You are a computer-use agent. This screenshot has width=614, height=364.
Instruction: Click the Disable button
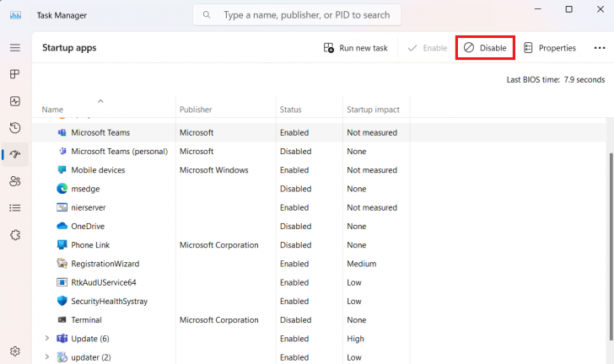[485, 48]
